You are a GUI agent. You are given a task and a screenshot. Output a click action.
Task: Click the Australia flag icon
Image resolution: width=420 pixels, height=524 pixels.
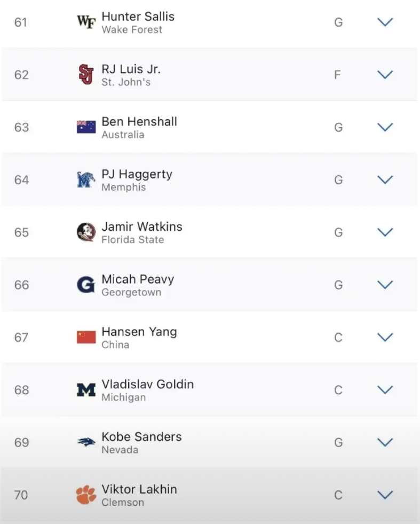86,127
